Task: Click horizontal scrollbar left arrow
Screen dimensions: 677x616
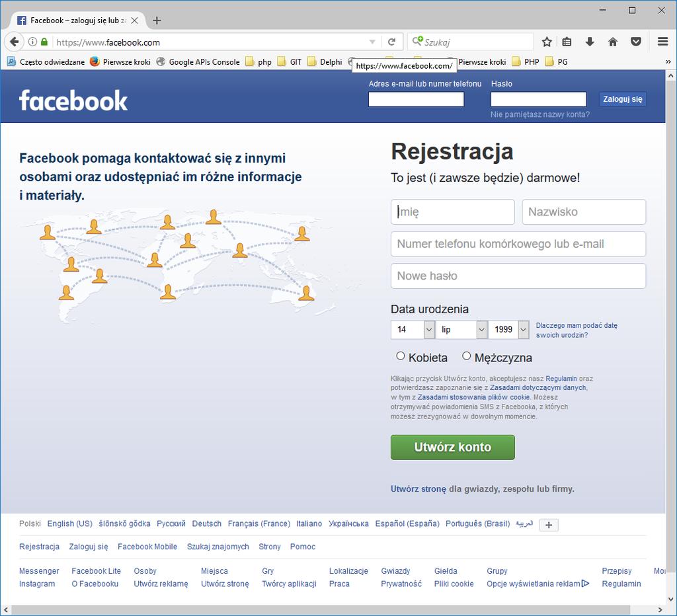Action: coord(5,611)
